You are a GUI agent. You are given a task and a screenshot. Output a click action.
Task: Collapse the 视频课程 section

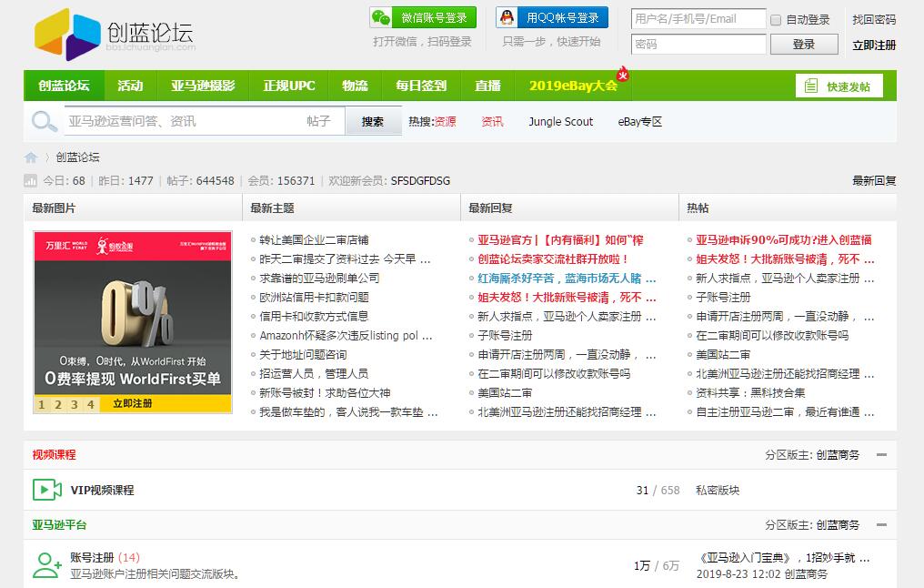(x=881, y=455)
